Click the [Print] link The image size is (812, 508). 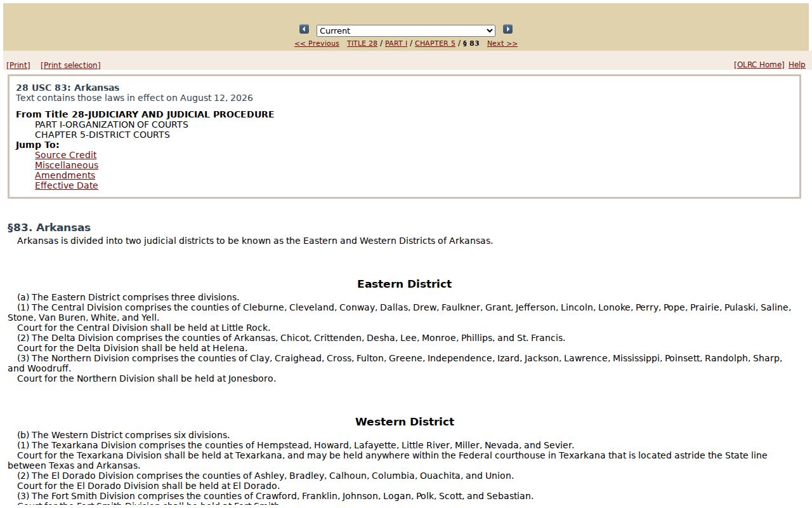click(x=18, y=65)
